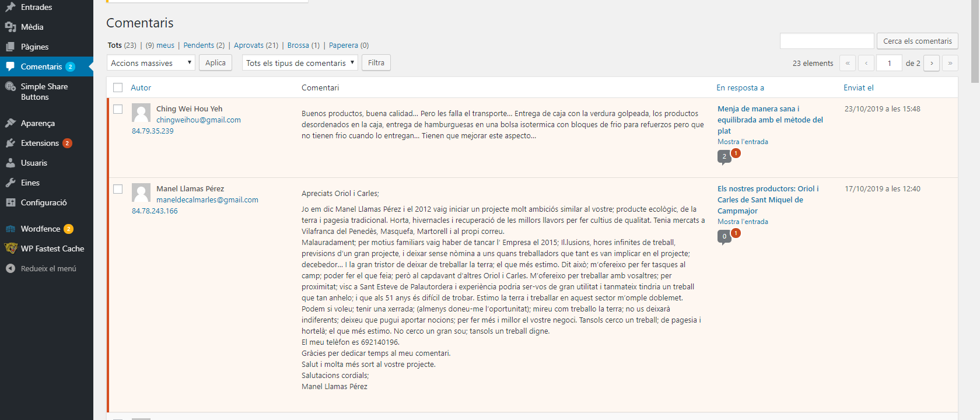Open email link chingweihou@gmail.com

(198, 120)
